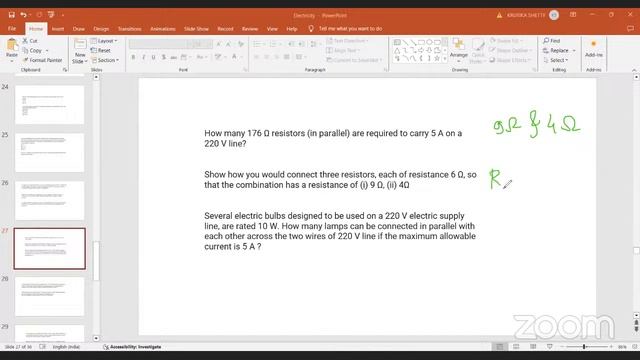This screenshot has height=360, width=640.
Task: Click the Undo arrow icon
Action: [x=23, y=15]
